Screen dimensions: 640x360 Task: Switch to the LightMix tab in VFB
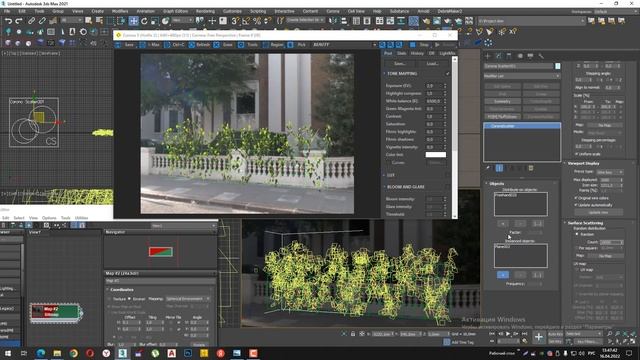tap(447, 53)
